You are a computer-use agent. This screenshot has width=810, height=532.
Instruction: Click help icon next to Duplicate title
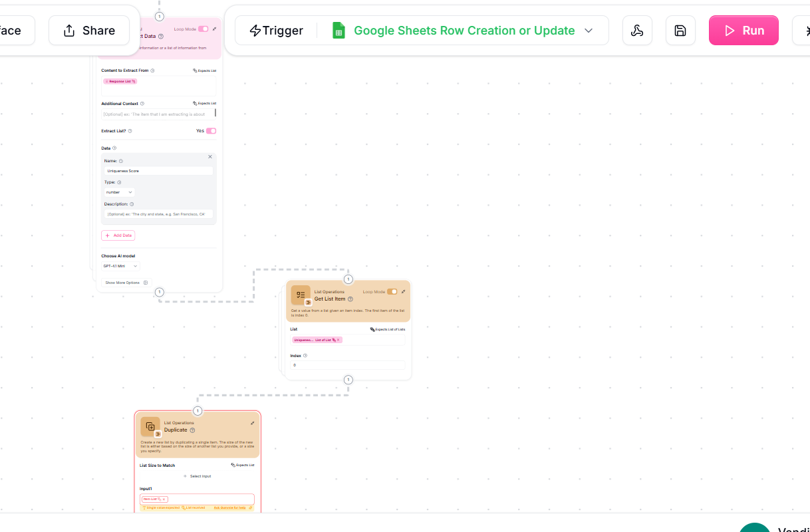pos(192,430)
